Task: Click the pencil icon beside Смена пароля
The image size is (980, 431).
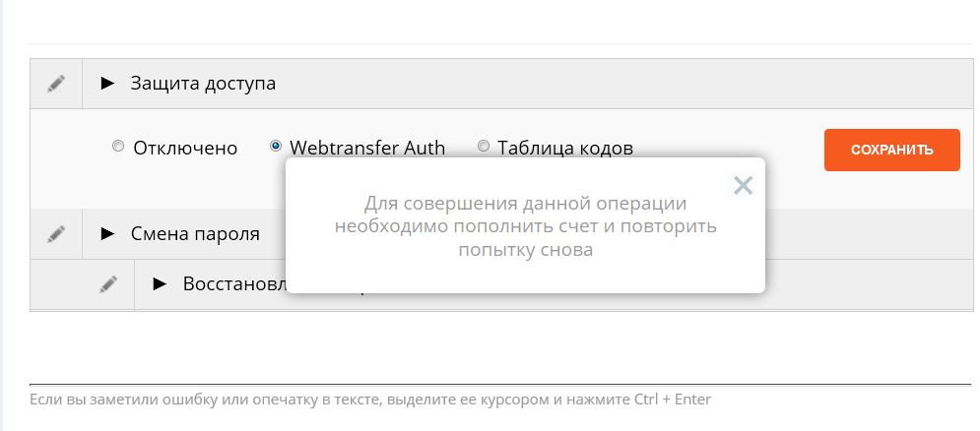Action: (56, 234)
